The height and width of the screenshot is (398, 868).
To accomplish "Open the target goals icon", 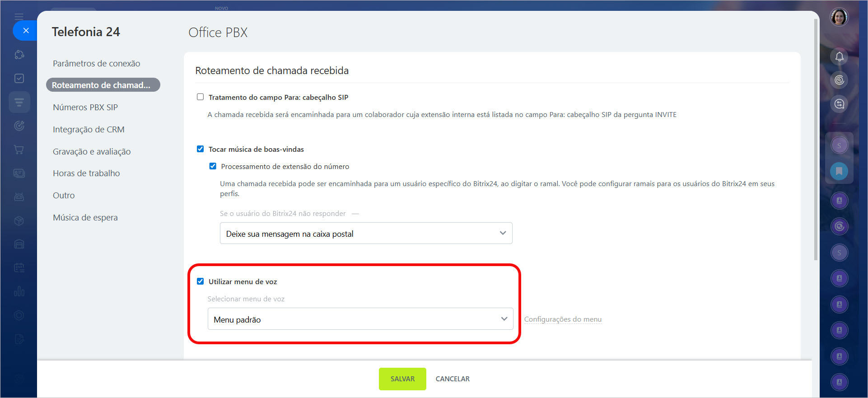I will point(19,126).
